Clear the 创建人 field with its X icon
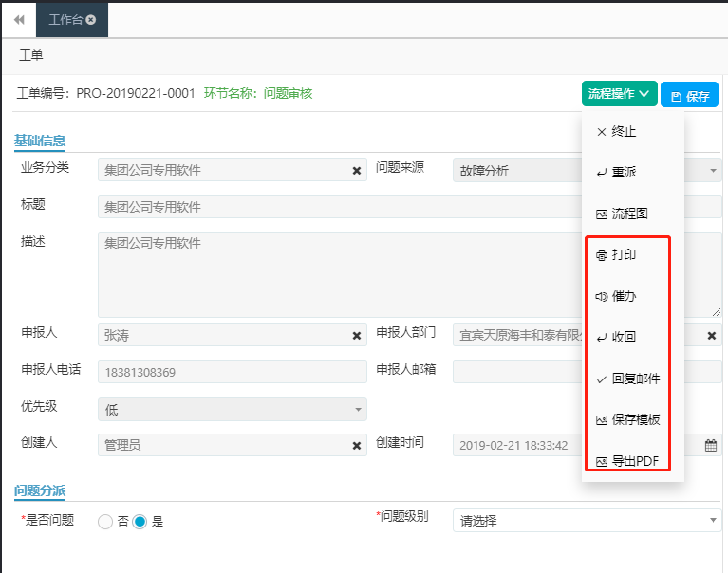This screenshot has height=573, width=728. [357, 445]
